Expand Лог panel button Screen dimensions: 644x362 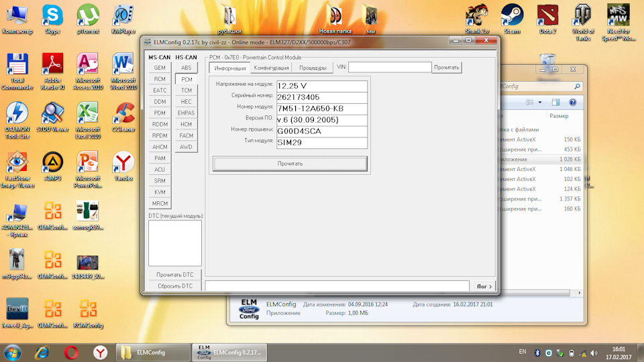(x=484, y=286)
